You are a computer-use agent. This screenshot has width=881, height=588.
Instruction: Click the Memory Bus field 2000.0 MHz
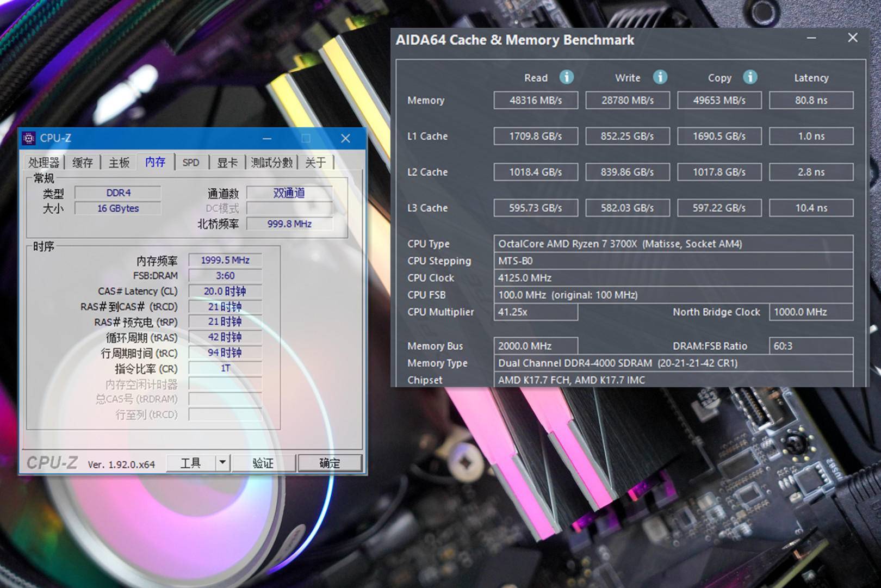click(536, 346)
